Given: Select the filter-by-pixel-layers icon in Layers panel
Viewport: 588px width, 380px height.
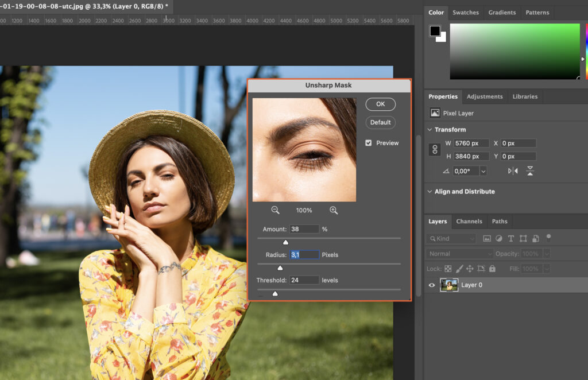Looking at the screenshot, I should coord(487,238).
